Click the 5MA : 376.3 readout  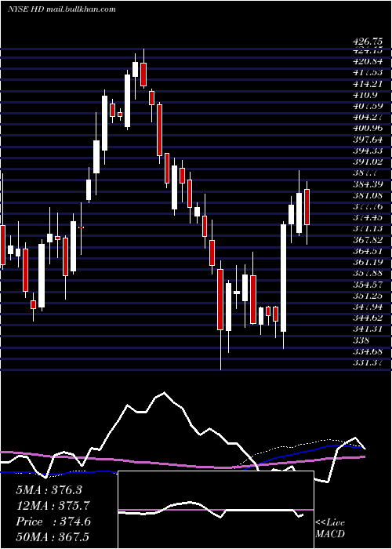coord(49,490)
